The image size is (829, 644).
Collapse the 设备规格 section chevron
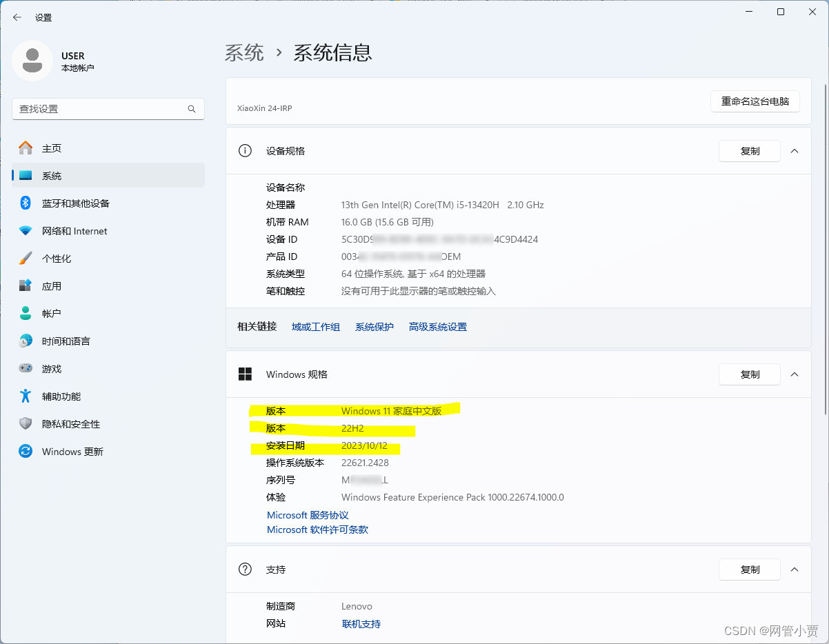pos(795,151)
